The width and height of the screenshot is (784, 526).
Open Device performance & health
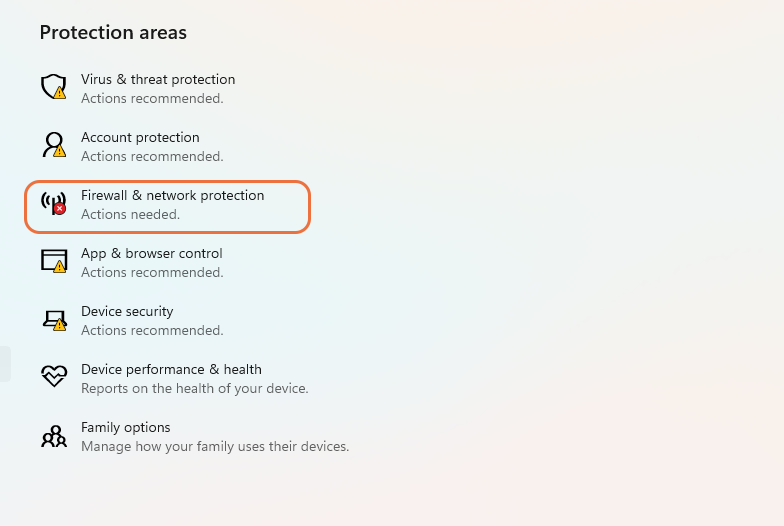point(171,370)
